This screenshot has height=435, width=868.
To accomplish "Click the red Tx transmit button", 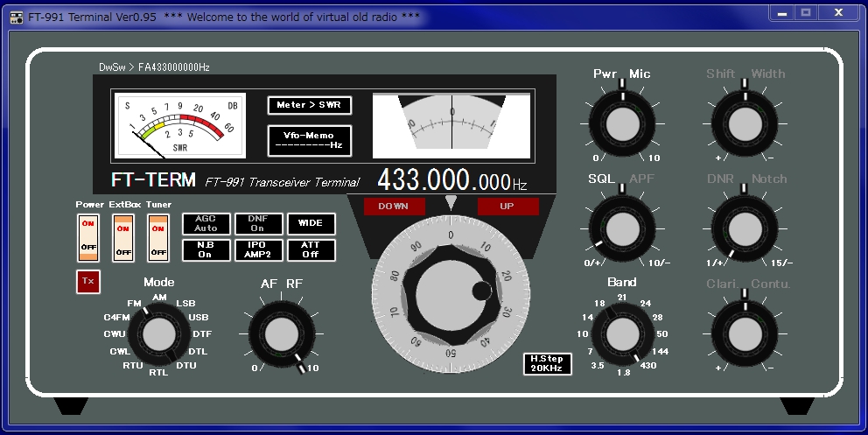I will [88, 281].
